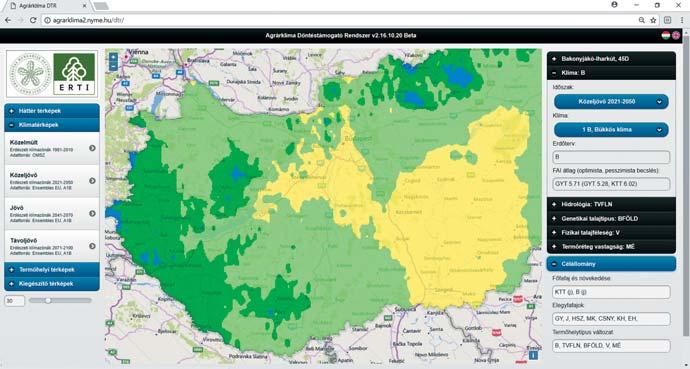This screenshot has height=369, width=690.
Task: Open Klíma dropdown 1 B, Bükkös klíma
Action: pos(611,130)
